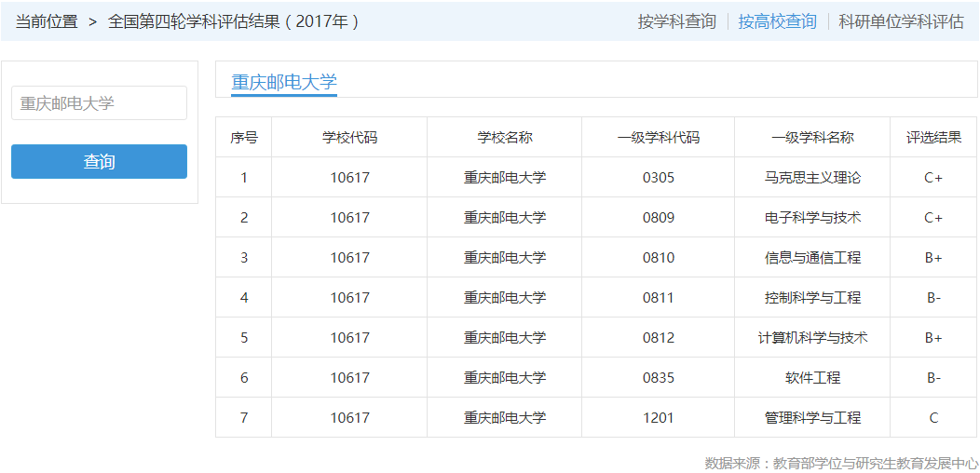This screenshot has height=473, width=980.
Task: Click row number 2 in 序号 column
Action: tap(244, 218)
